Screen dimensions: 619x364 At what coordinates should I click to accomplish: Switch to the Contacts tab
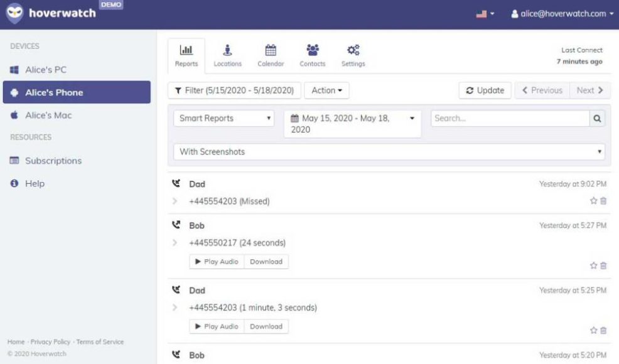point(312,55)
